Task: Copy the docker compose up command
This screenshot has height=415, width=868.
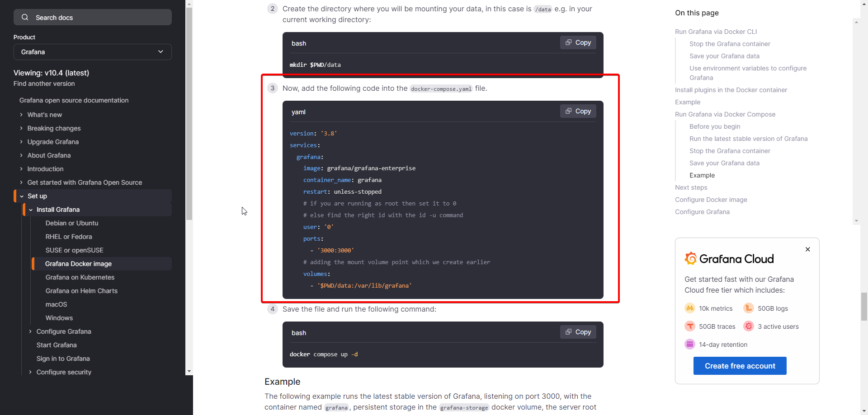Action: [x=578, y=332]
